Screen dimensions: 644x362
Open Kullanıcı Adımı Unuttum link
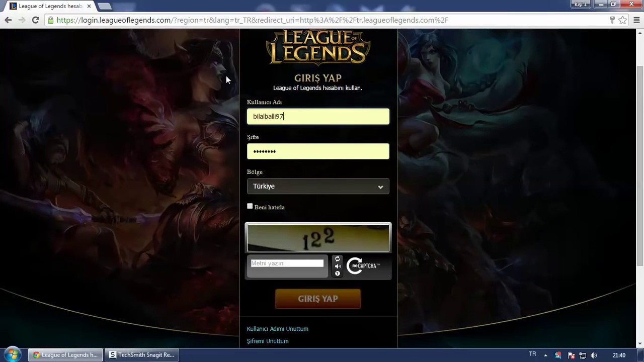point(277,329)
